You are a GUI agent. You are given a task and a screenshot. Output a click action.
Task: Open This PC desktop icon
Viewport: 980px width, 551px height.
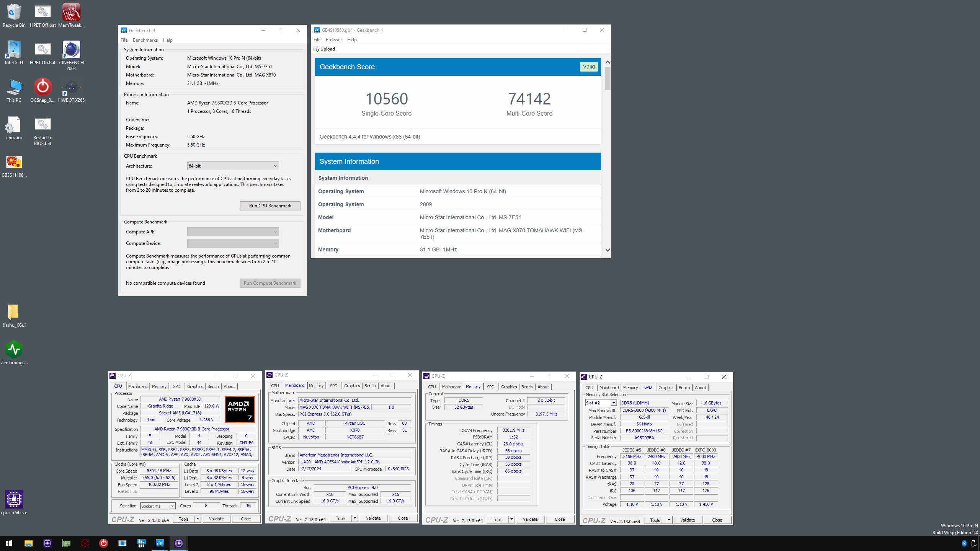point(14,90)
